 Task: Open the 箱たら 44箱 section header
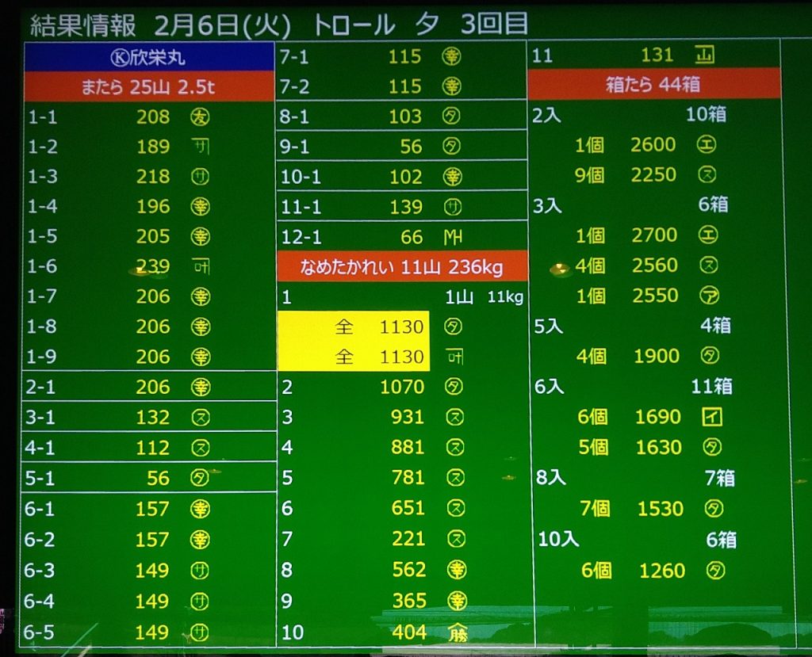[653, 85]
